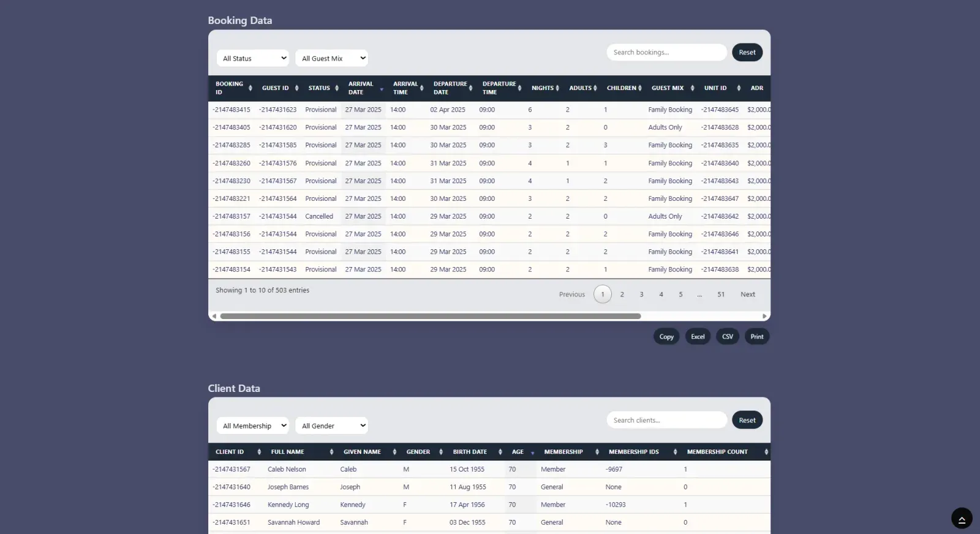Sort clients by Client ID column
The height and width of the screenshot is (534, 980).
pyautogui.click(x=237, y=452)
